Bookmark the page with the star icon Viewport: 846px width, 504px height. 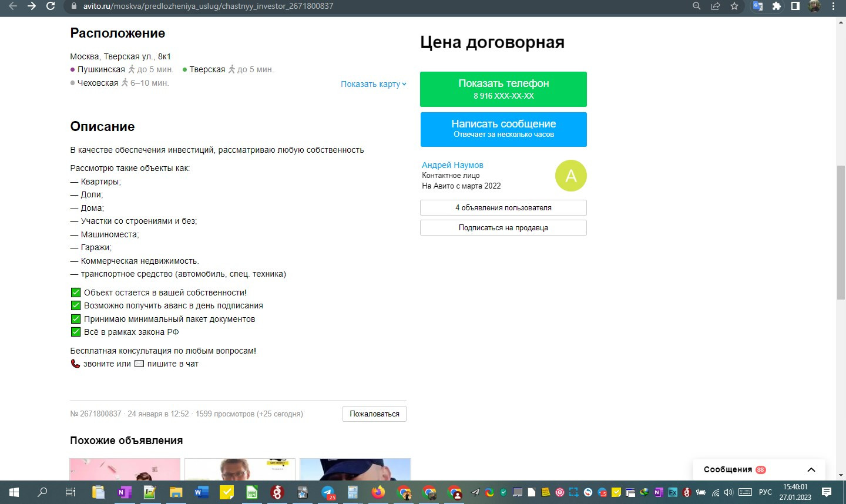(734, 6)
